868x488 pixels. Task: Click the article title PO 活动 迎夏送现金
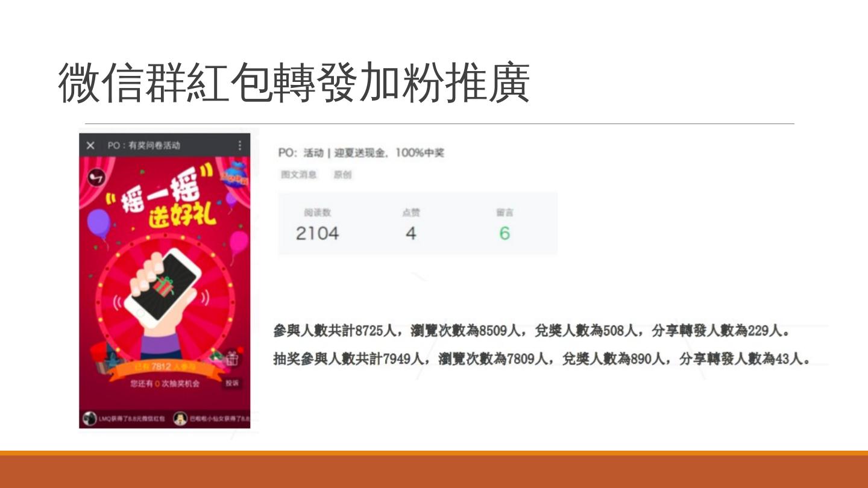click(x=361, y=153)
